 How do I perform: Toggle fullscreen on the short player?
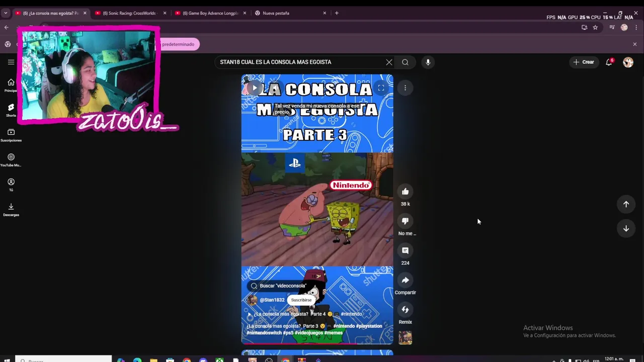(x=381, y=88)
